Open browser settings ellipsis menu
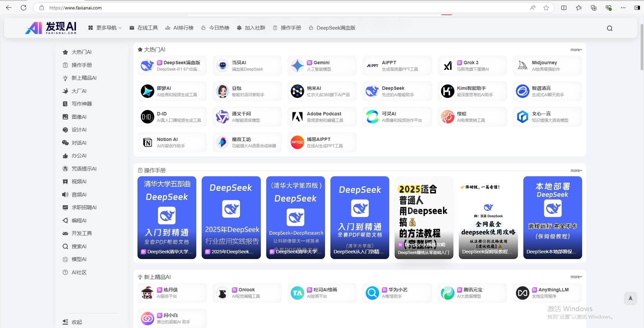This screenshot has height=328, width=644. pos(623,8)
